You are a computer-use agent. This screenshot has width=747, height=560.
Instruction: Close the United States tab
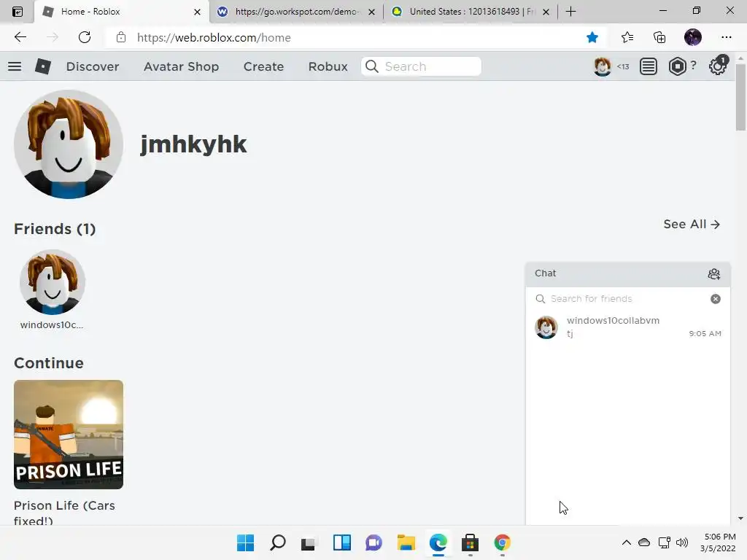(x=546, y=12)
